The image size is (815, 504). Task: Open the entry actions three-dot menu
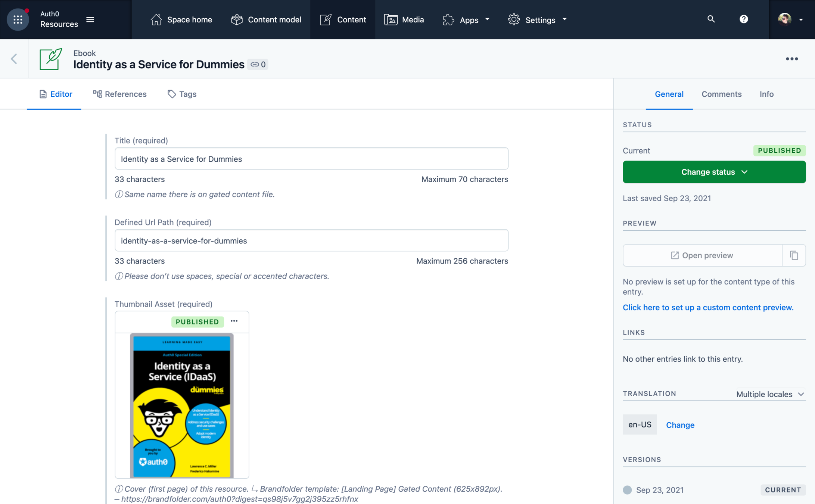pyautogui.click(x=792, y=59)
